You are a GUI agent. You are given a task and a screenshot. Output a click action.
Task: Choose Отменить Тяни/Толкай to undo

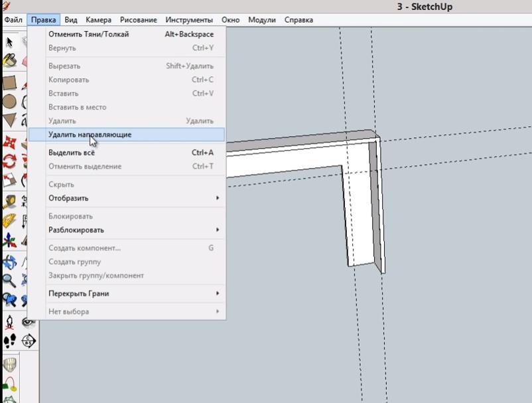(x=89, y=34)
